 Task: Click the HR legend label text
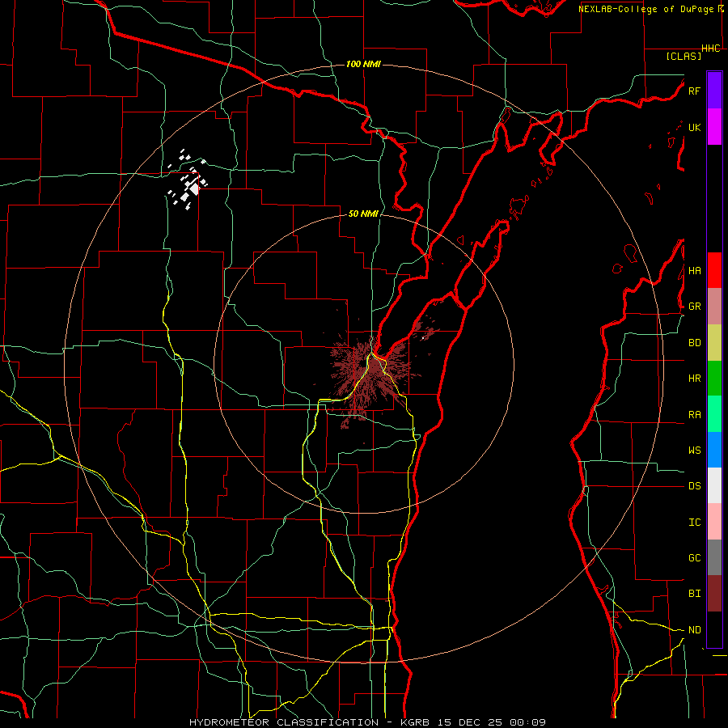694,379
